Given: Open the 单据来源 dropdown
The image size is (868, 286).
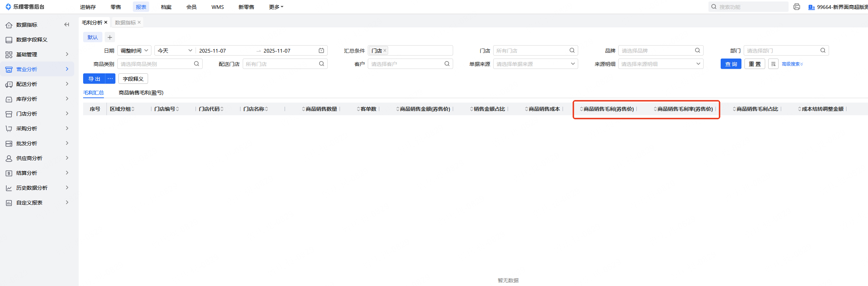Looking at the screenshot, I should [535, 64].
